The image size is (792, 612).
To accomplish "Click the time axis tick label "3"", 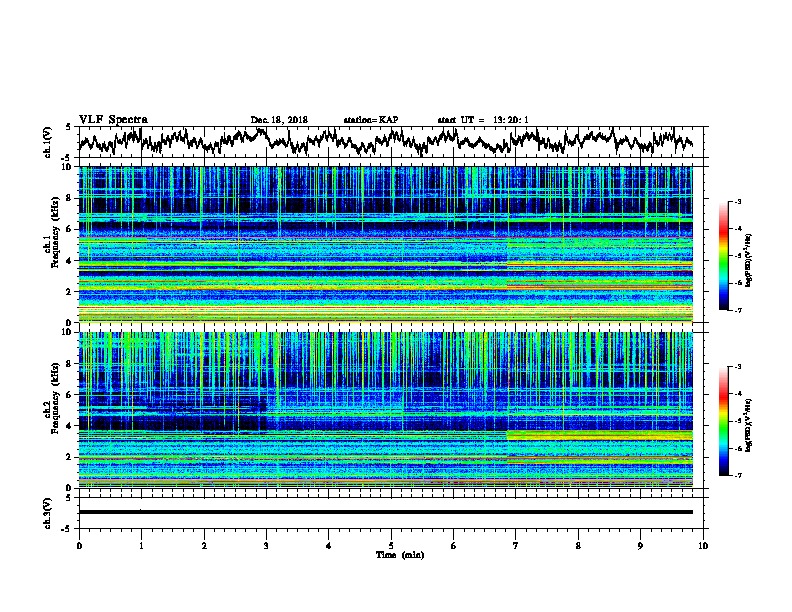I will coord(266,546).
